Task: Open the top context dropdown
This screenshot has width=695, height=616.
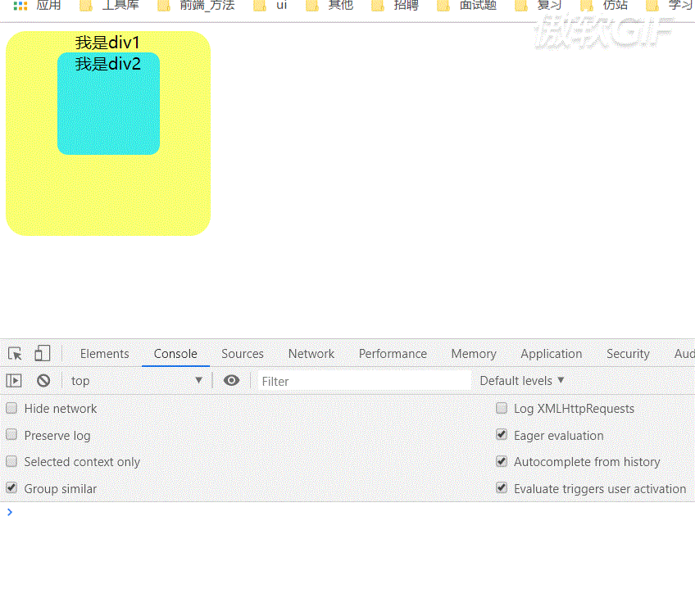Action: (x=137, y=381)
